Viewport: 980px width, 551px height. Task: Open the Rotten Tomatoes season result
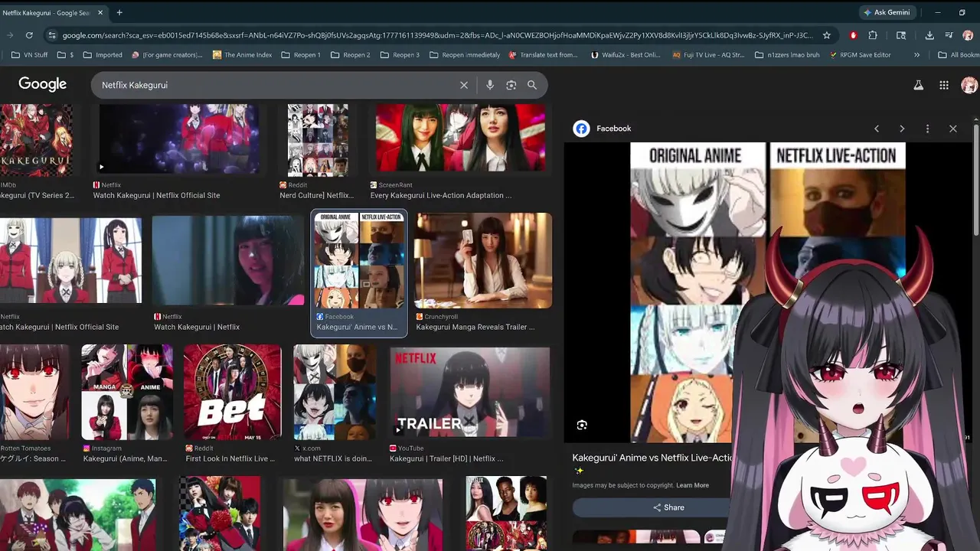click(34, 404)
